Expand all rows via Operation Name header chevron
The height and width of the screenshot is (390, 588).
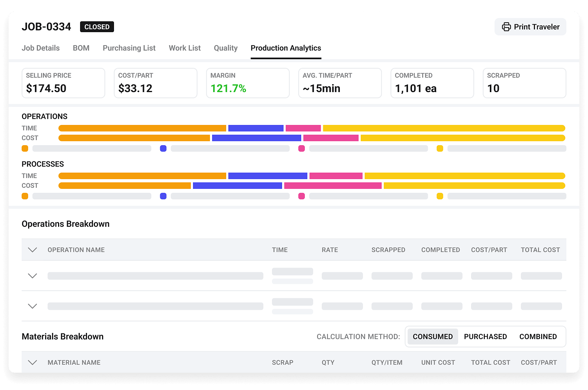pyautogui.click(x=32, y=250)
